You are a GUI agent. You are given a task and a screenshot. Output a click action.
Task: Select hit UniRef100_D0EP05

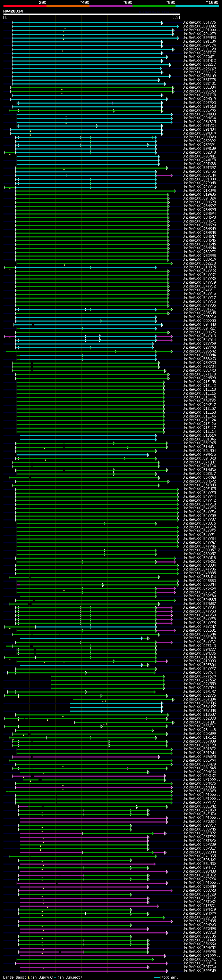click(199, 110)
